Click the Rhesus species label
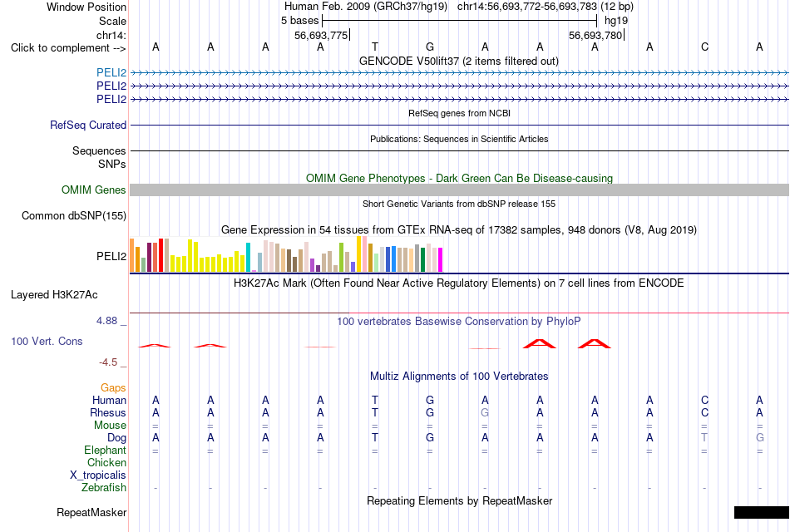The image size is (790, 532). [x=108, y=412]
